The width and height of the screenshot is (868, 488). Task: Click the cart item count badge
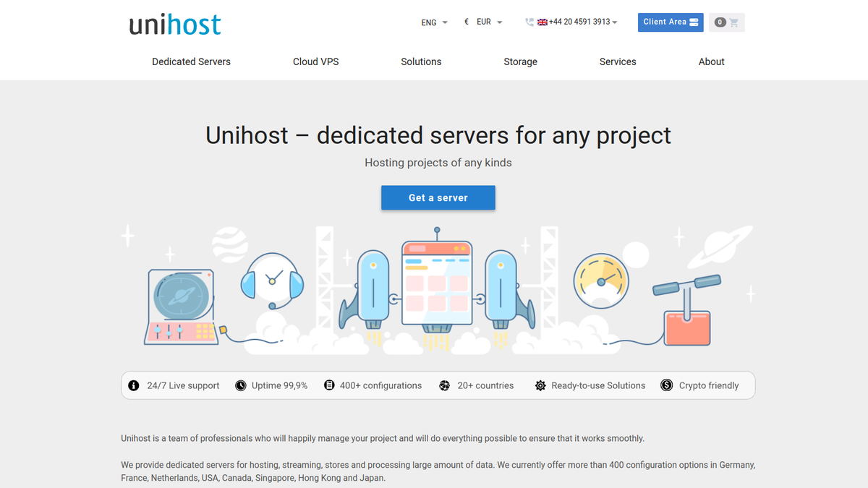[720, 22]
